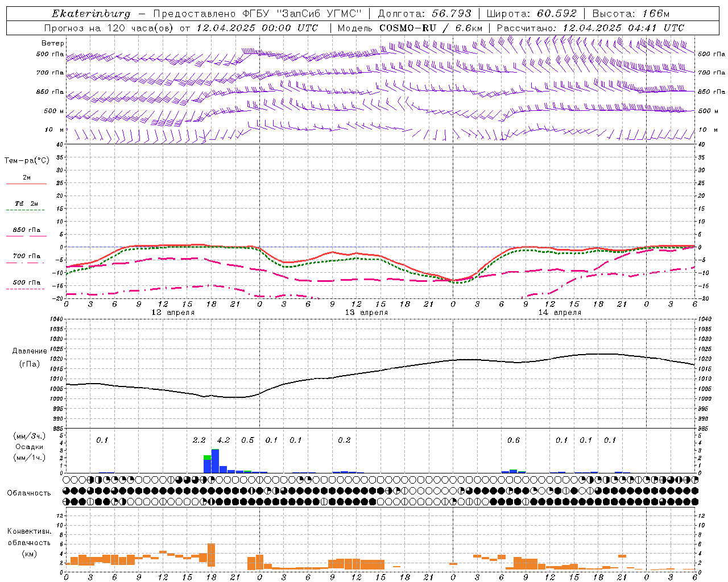Screen dimensions: 728x582
Task: Click the 500 гПа temperature legend entry
Action: [x=27, y=282]
